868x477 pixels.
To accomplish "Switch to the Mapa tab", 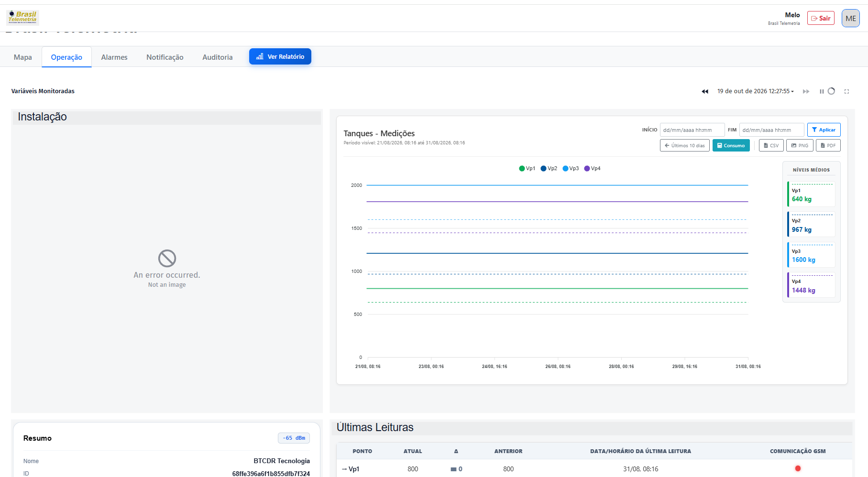I will coord(23,57).
